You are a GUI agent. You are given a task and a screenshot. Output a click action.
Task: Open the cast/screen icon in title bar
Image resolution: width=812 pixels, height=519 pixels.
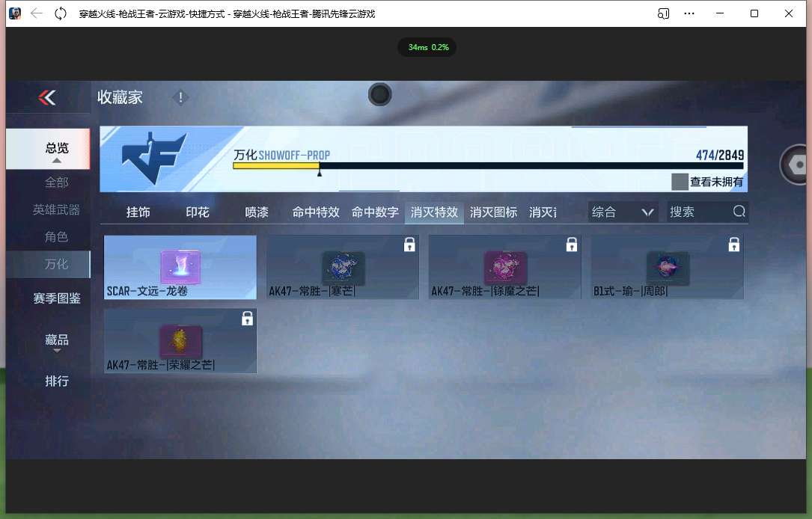[663, 13]
